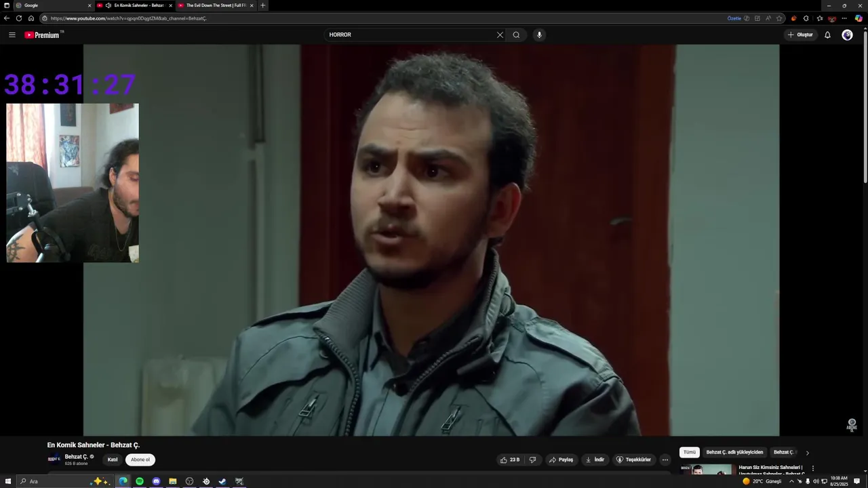Open Spotify from taskbar
The image size is (868, 488).
(x=140, y=481)
